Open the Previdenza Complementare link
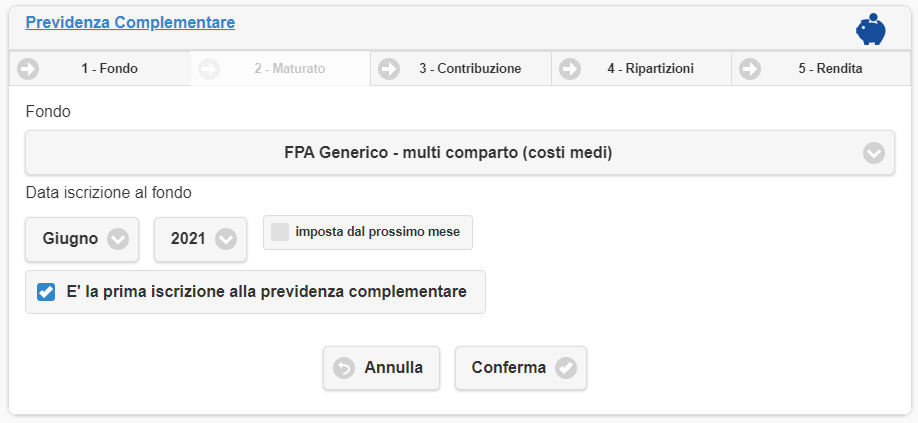Screen dimensions: 918x423 coord(130,22)
